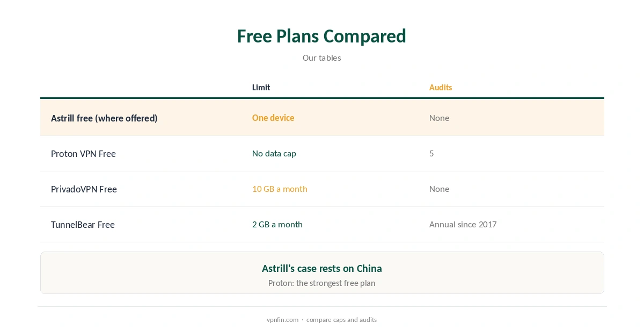Click the audits value '5' for Proton
This screenshot has width=644, height=330.
pos(431,154)
